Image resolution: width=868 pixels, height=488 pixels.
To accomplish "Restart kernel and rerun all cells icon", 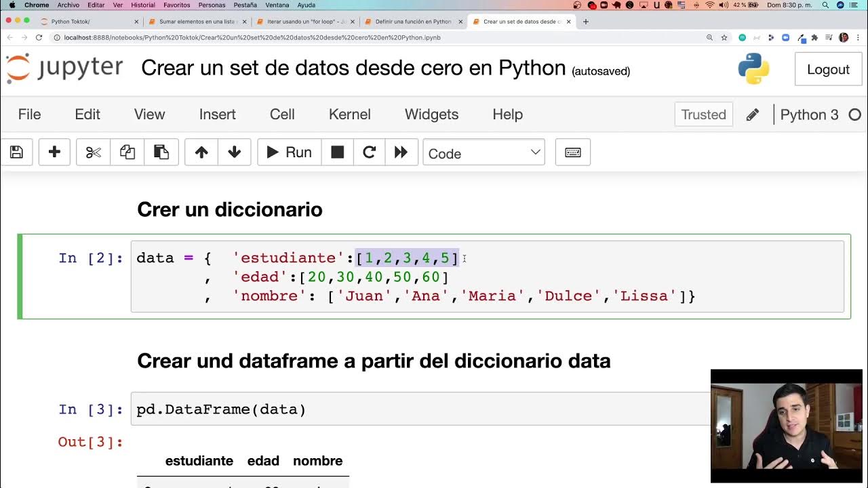I will click(401, 152).
